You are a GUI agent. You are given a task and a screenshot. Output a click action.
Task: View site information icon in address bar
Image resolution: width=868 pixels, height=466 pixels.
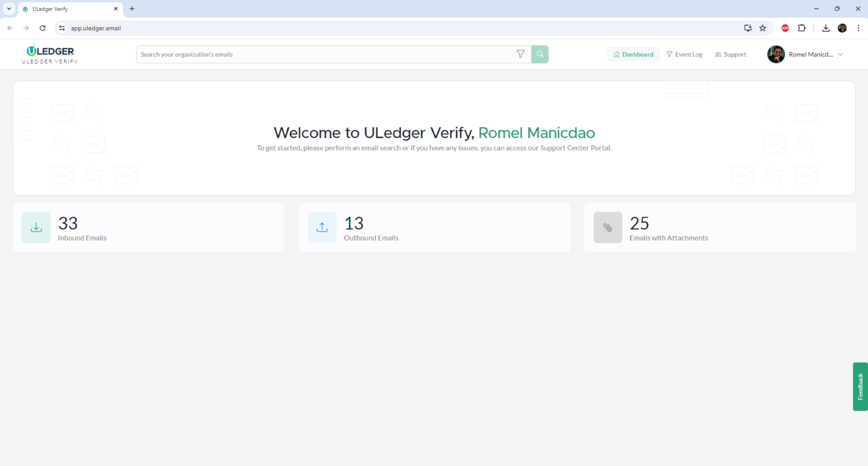coord(62,28)
